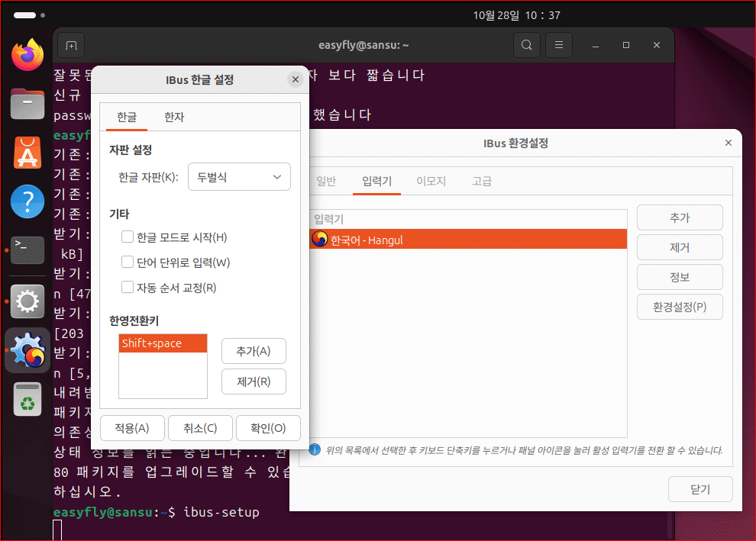This screenshot has width=756, height=541.
Task: Open Settings gear in the dock
Action: [27, 301]
